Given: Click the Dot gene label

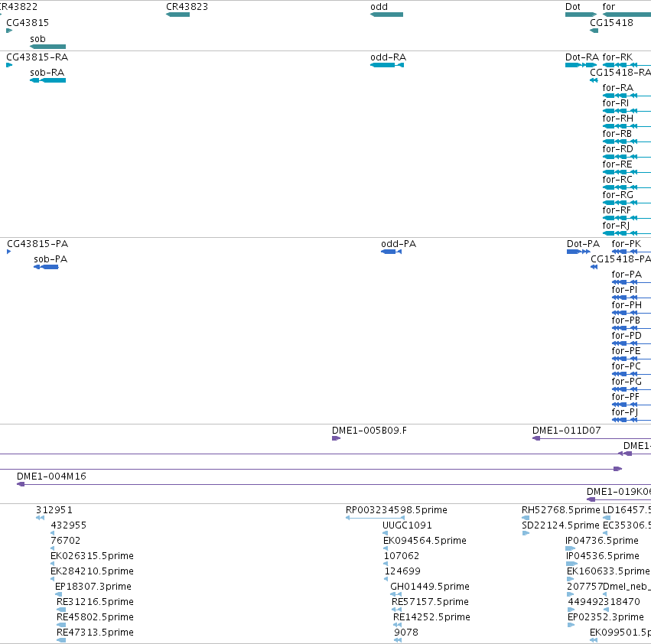Looking at the screenshot, I should (572, 7).
